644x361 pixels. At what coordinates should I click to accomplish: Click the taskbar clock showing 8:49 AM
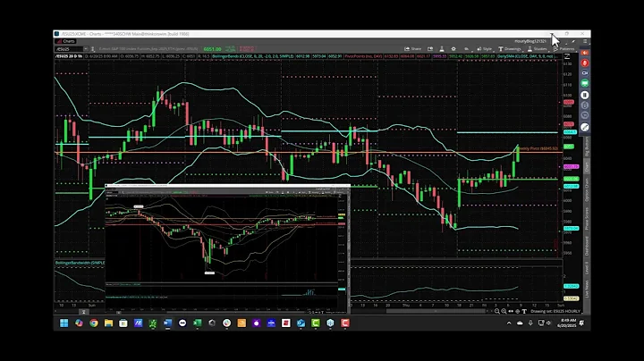567,323
